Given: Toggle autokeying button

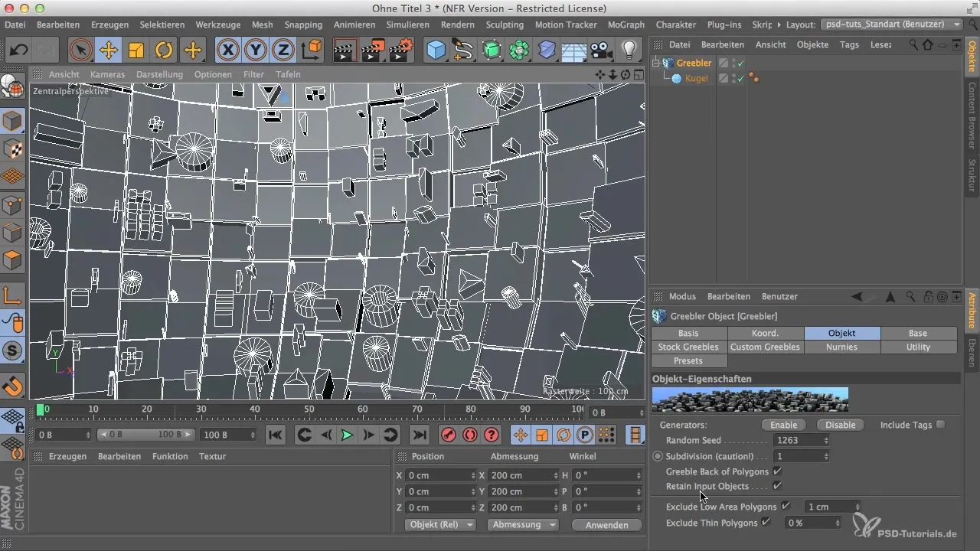Looking at the screenshot, I should pyautogui.click(x=470, y=435).
